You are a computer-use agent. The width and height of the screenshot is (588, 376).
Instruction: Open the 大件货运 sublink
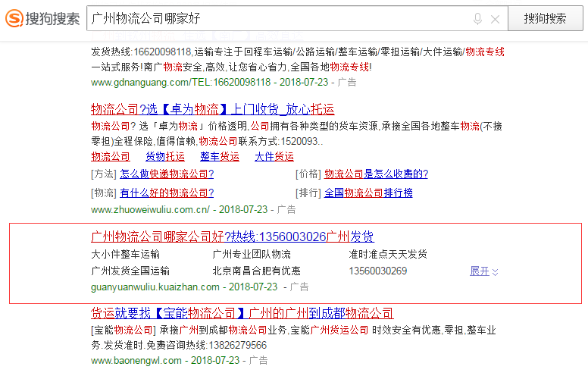[274, 156]
